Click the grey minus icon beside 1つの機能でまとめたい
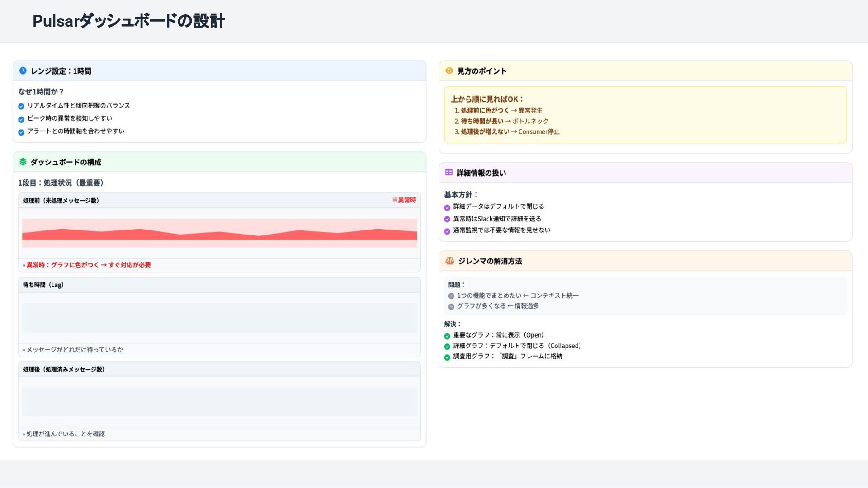868x488 pixels. point(451,296)
